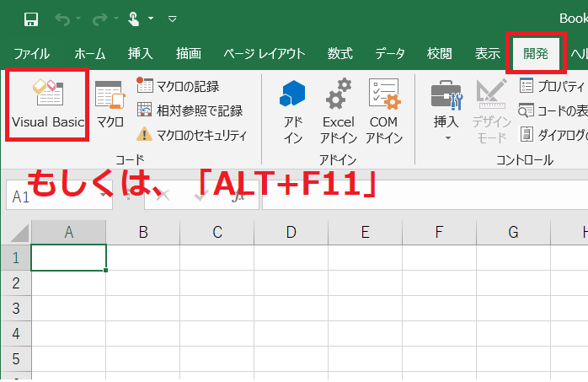Click the Name Box showing A1
The height and width of the screenshot is (382, 588).
[x=59, y=196]
